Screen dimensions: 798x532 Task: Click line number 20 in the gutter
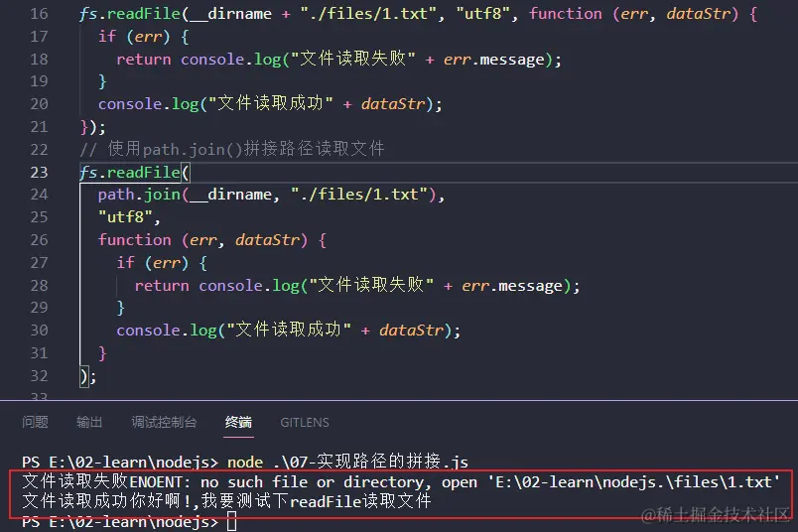39,104
